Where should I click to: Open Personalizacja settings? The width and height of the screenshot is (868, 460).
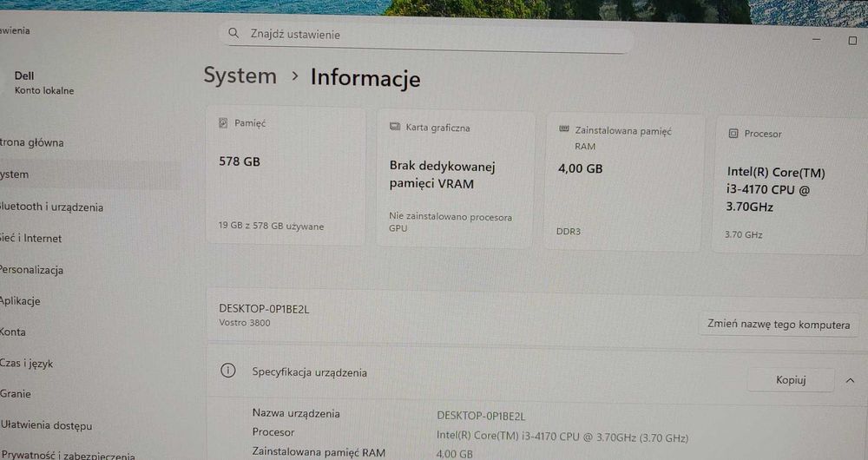(x=31, y=270)
